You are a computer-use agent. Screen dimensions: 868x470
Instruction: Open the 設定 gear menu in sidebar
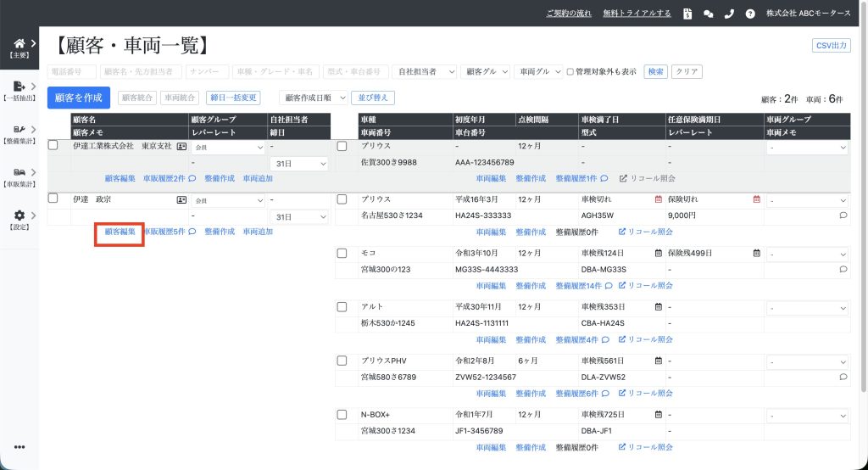pyautogui.click(x=19, y=220)
